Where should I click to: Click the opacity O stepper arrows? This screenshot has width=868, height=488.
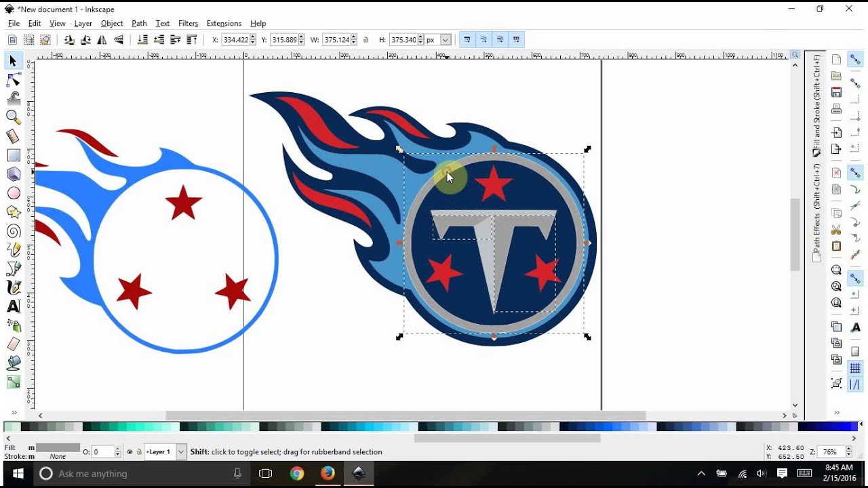(x=118, y=452)
